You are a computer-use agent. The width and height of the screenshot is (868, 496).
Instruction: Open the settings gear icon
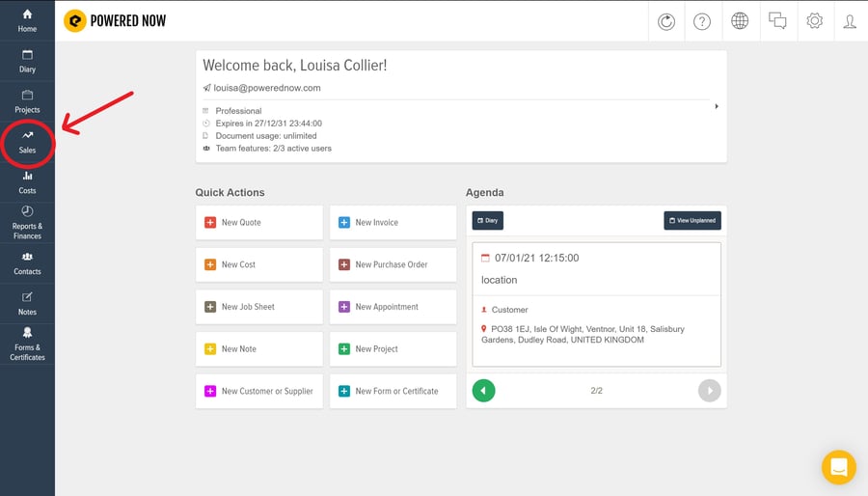pyautogui.click(x=814, y=21)
